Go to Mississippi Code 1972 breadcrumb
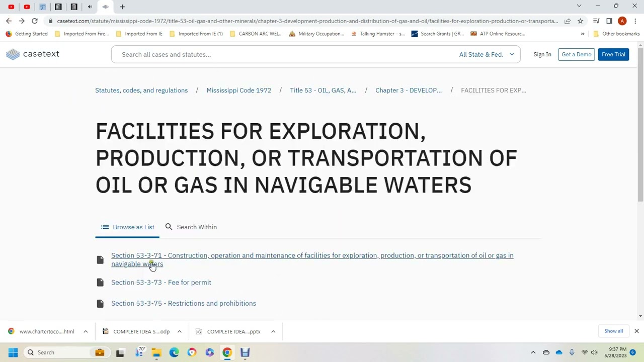 pos(238,90)
